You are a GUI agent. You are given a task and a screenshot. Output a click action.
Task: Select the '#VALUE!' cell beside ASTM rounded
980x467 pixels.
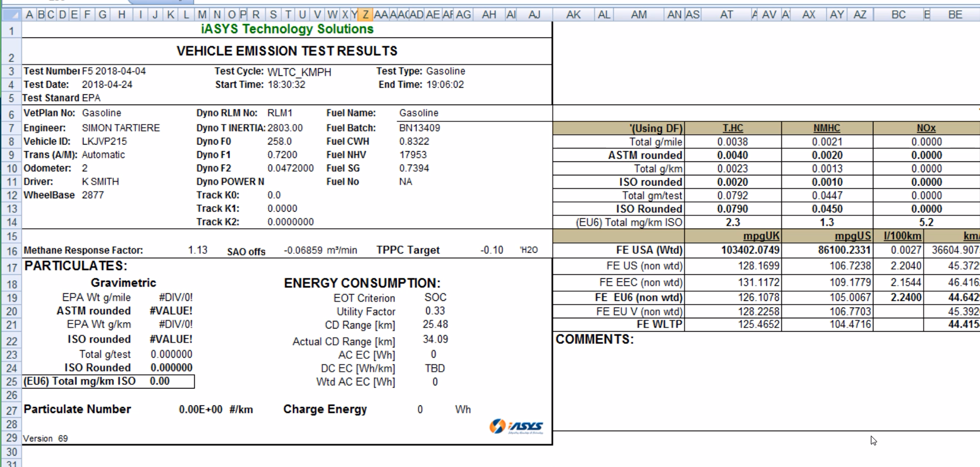pos(171,311)
